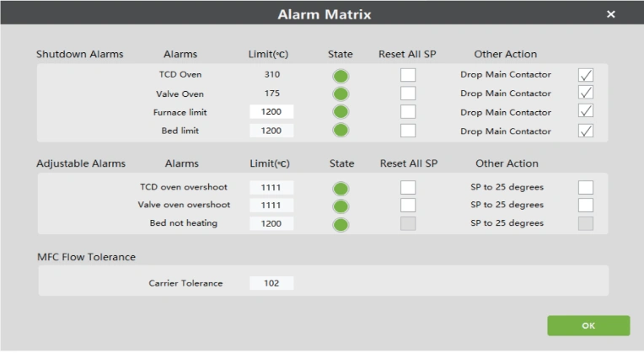
Task: Click the OK button
Action: coord(588,326)
